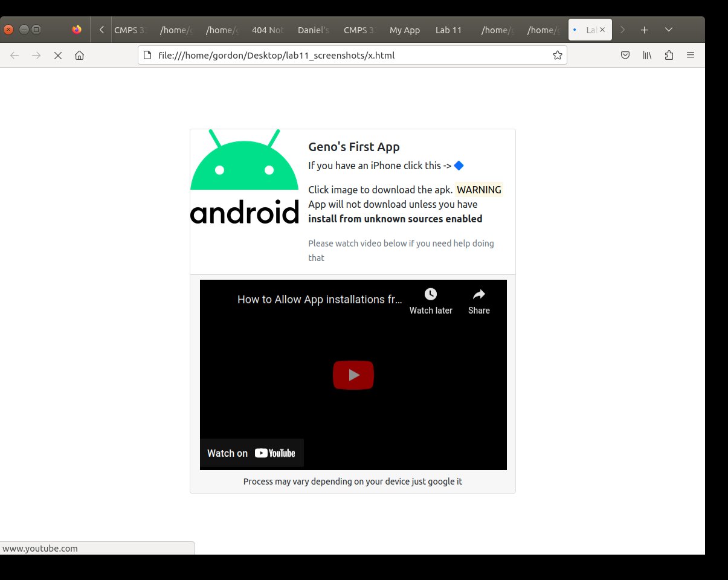
Task: Expand the list all tabs dropdown
Action: point(669,30)
